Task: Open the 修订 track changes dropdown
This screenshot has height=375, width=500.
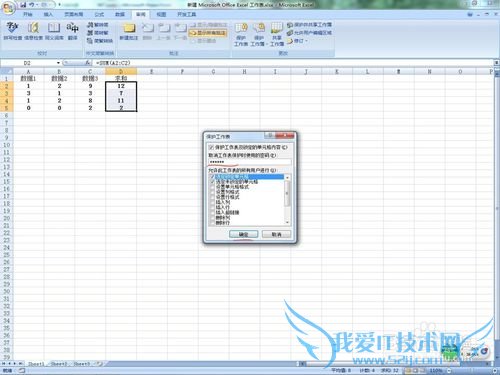Action: (297, 41)
